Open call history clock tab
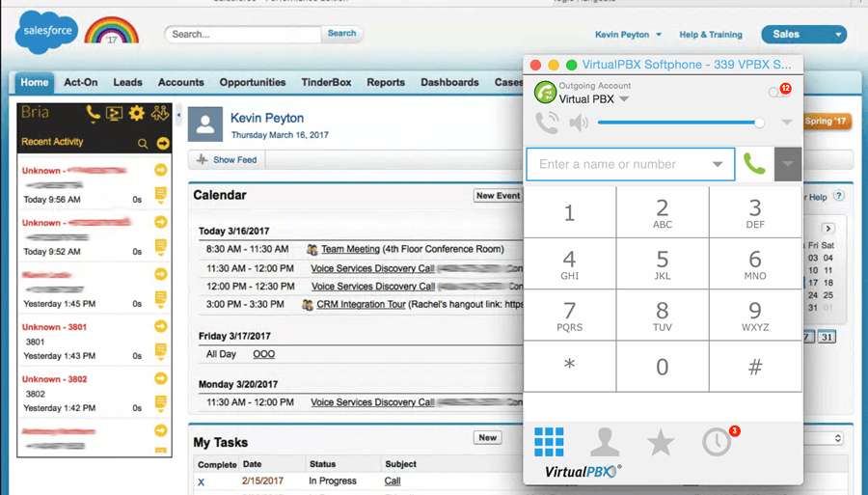The width and height of the screenshot is (868, 495). click(717, 442)
